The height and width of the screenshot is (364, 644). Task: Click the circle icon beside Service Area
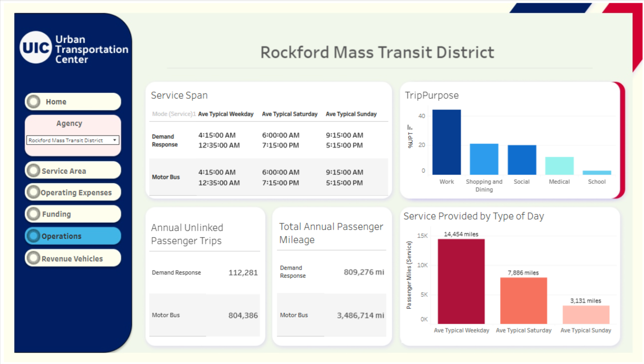click(34, 171)
